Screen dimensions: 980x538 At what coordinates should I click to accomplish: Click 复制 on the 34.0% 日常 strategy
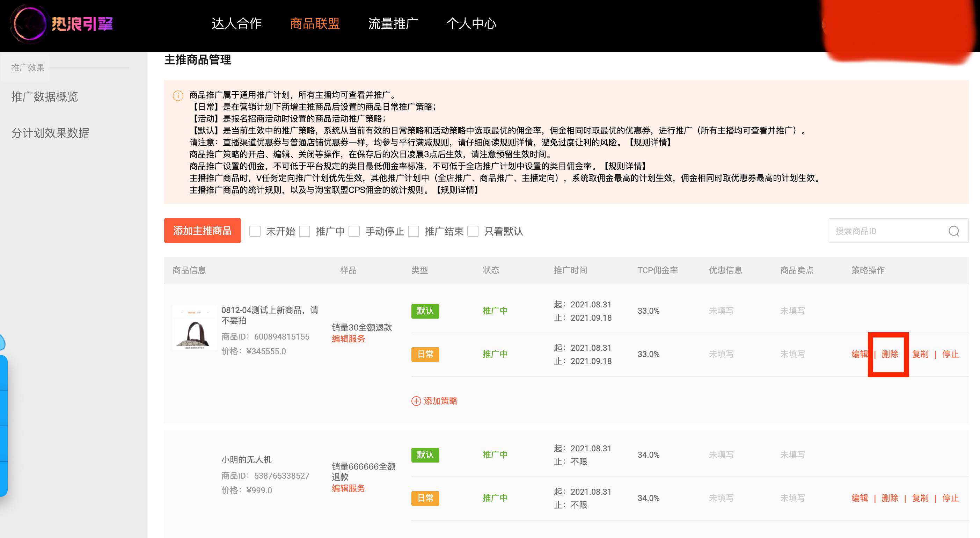tap(920, 498)
